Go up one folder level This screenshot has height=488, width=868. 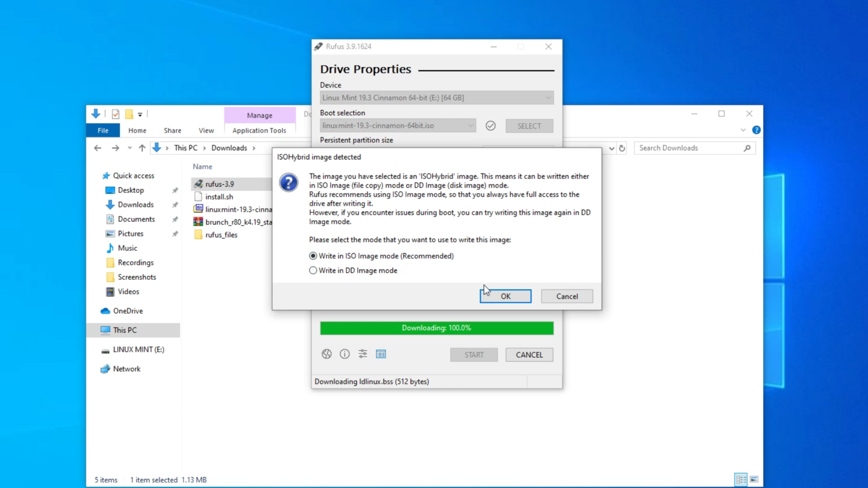point(142,148)
